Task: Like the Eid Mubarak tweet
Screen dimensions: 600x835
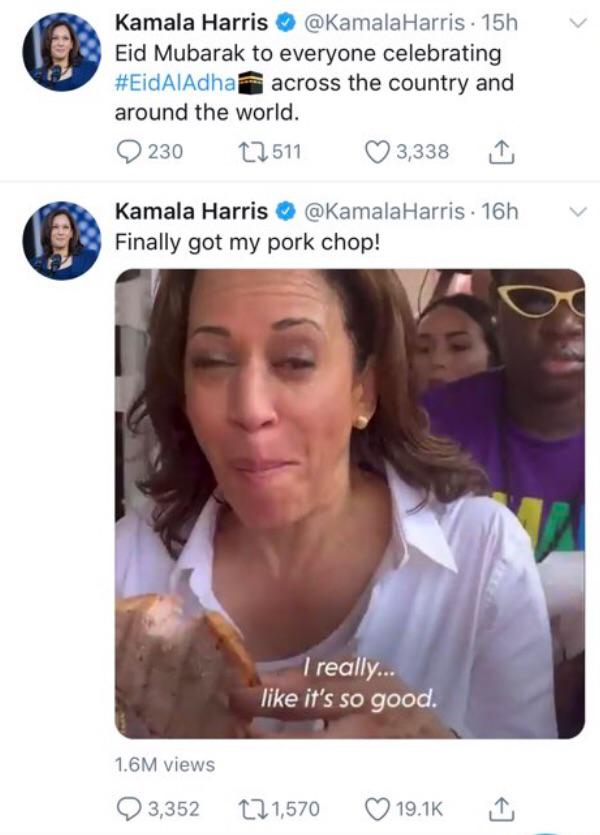Action: [376, 152]
